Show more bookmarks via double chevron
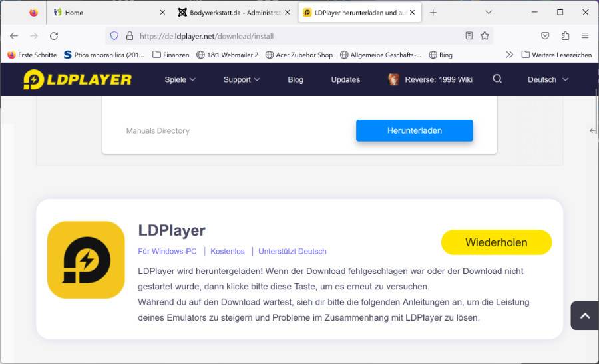Viewport: 599px width, 364px height. 509,55
